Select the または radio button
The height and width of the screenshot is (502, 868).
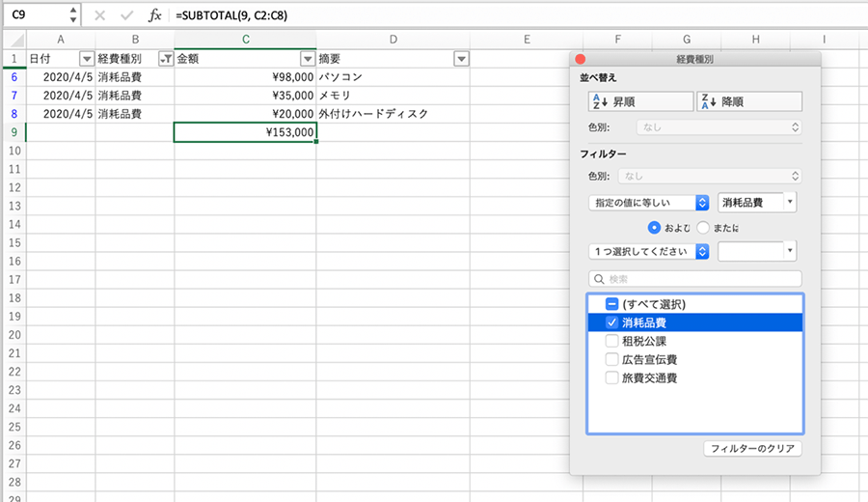[703, 228]
